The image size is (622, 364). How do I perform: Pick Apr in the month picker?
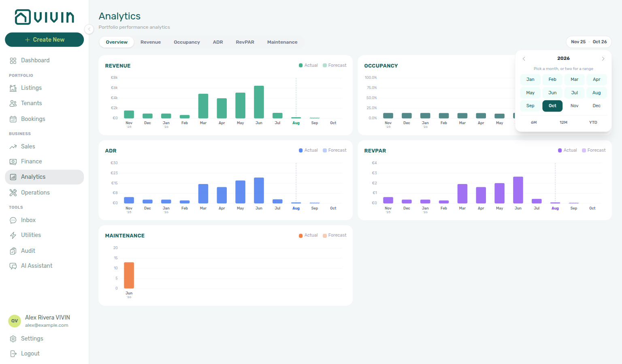coord(596,80)
